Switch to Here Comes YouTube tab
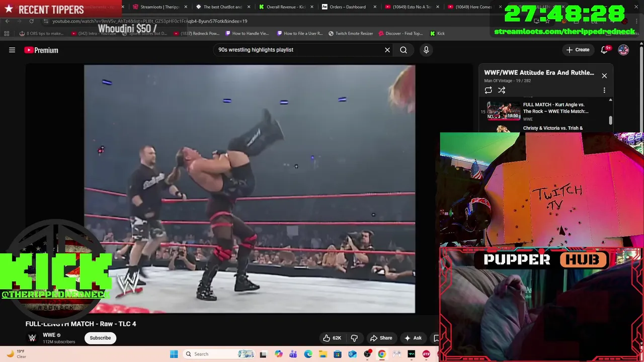 click(x=471, y=7)
